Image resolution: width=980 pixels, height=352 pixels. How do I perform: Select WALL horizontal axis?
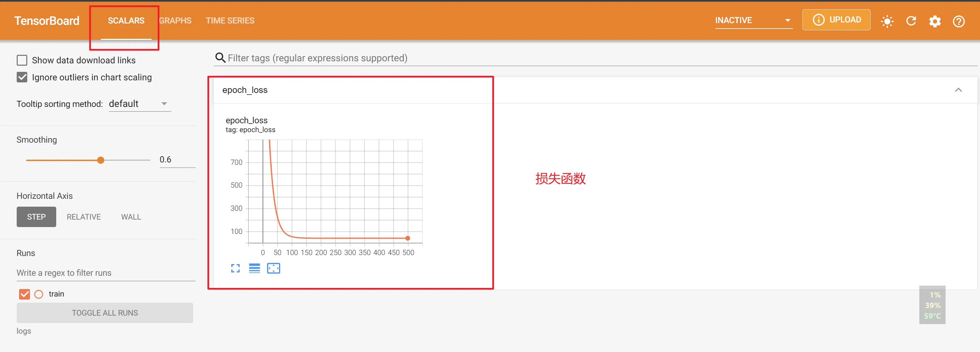pyautogui.click(x=131, y=217)
